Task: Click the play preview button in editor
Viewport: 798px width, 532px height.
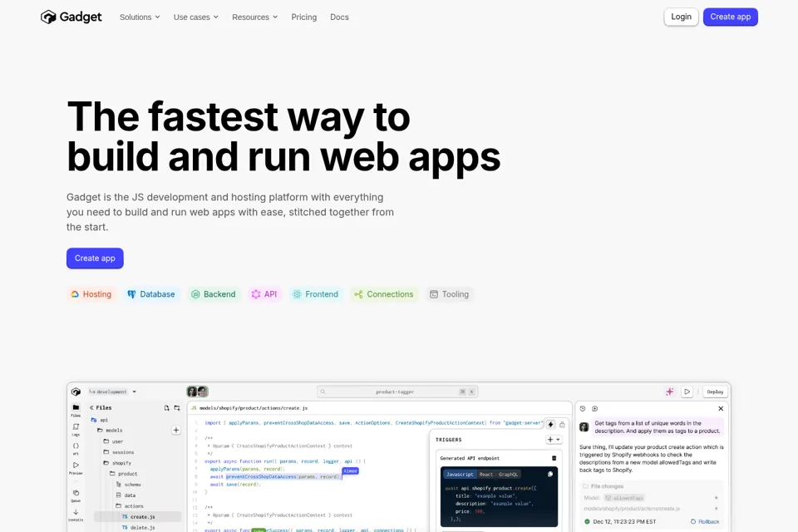Action: (x=687, y=392)
